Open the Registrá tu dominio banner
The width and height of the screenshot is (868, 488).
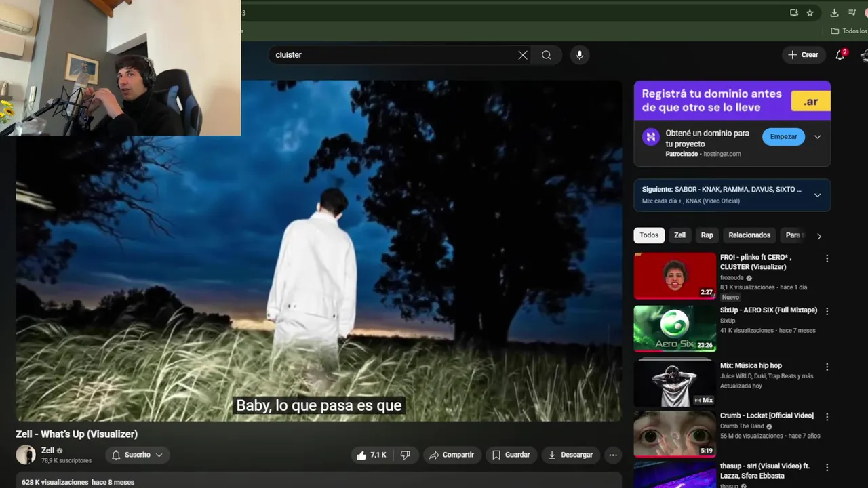(732, 100)
